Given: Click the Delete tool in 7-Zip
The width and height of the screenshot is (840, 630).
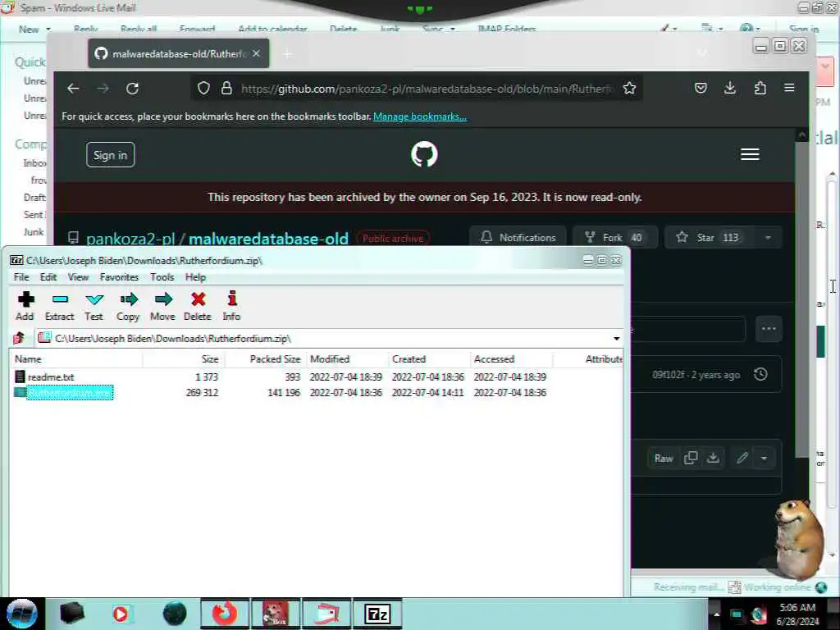Looking at the screenshot, I should 198,306.
